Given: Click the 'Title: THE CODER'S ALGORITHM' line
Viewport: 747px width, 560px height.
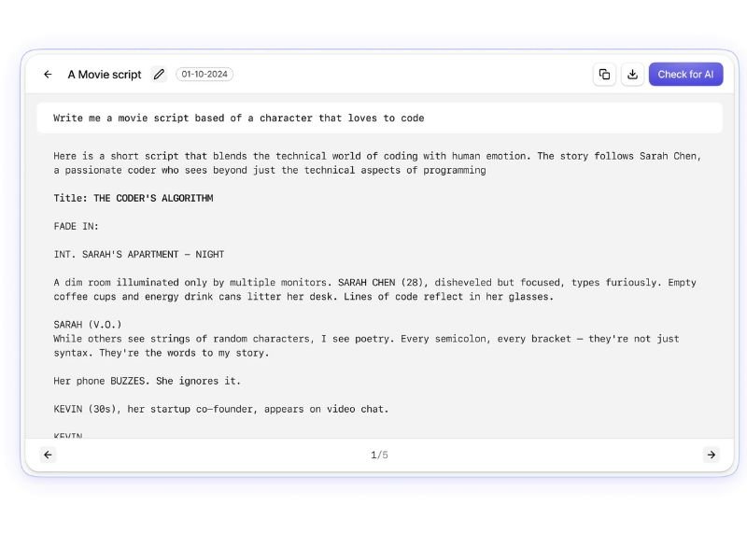Looking at the screenshot, I should click(x=134, y=198).
